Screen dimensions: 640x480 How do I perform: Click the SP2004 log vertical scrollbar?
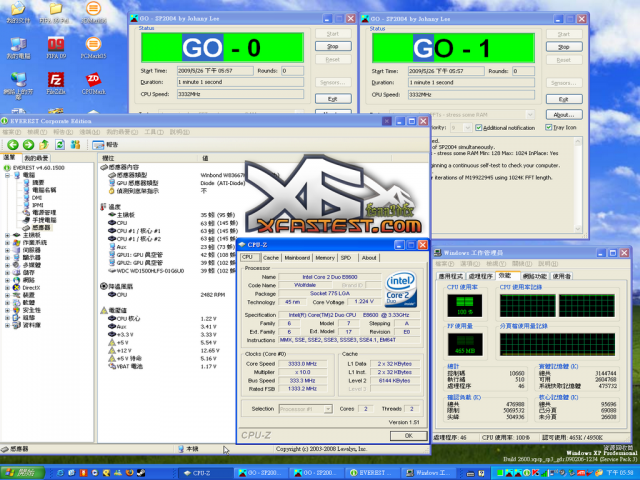[x=578, y=185]
